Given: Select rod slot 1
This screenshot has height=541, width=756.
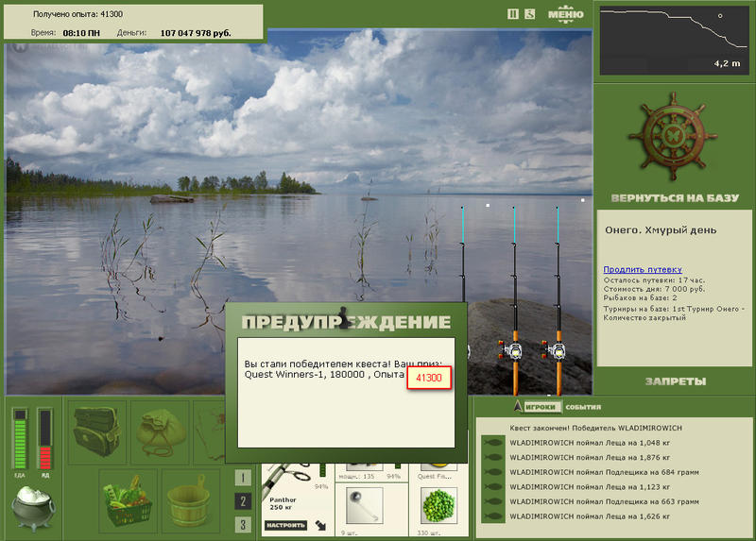Looking at the screenshot, I should 243,478.
